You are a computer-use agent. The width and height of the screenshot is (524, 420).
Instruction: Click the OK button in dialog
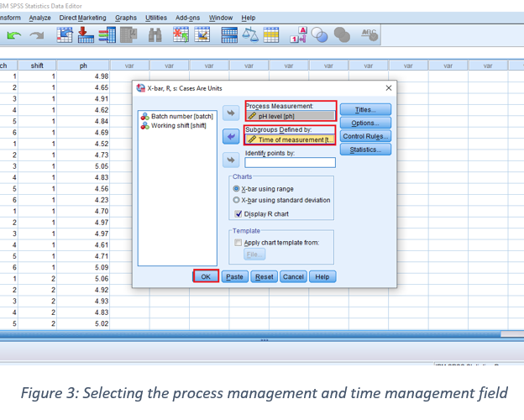click(206, 276)
